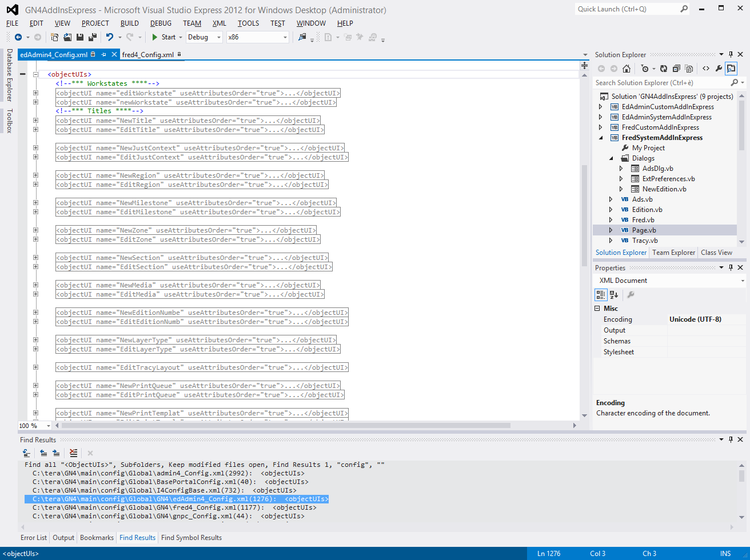Open the DEBUG menu

tap(161, 23)
